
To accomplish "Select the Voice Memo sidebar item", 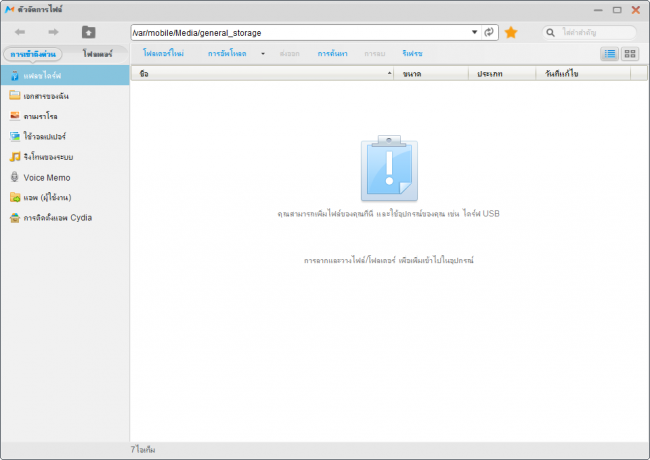I will click(65, 177).
